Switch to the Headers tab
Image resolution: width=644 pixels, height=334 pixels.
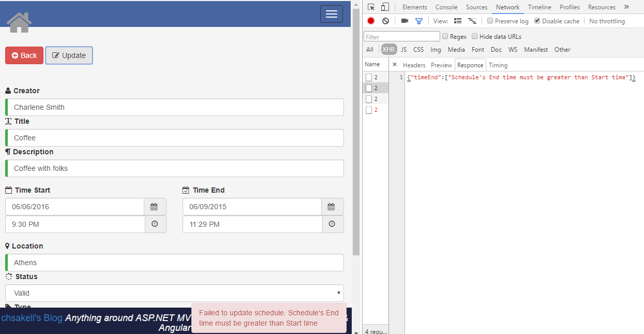pos(414,65)
